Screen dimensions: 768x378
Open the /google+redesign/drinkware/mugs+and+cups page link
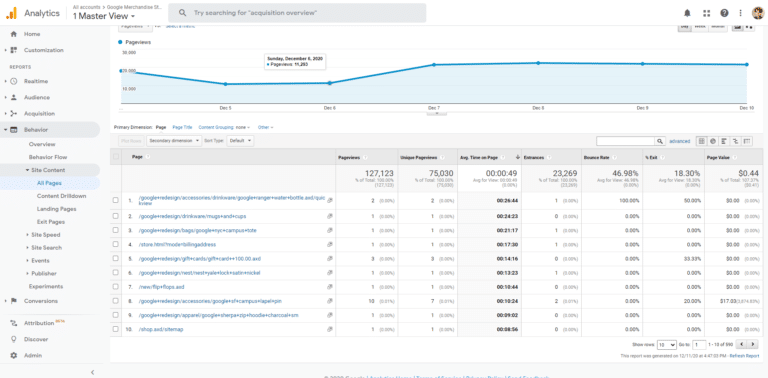(192, 216)
